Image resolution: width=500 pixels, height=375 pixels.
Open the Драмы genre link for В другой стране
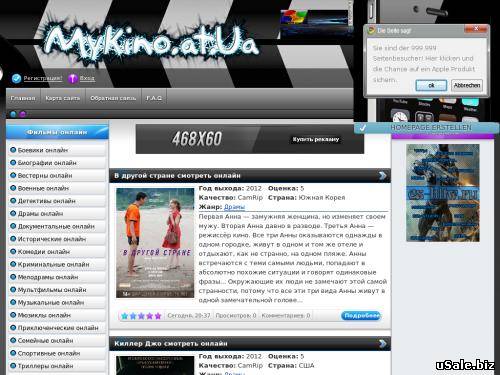[x=234, y=207]
